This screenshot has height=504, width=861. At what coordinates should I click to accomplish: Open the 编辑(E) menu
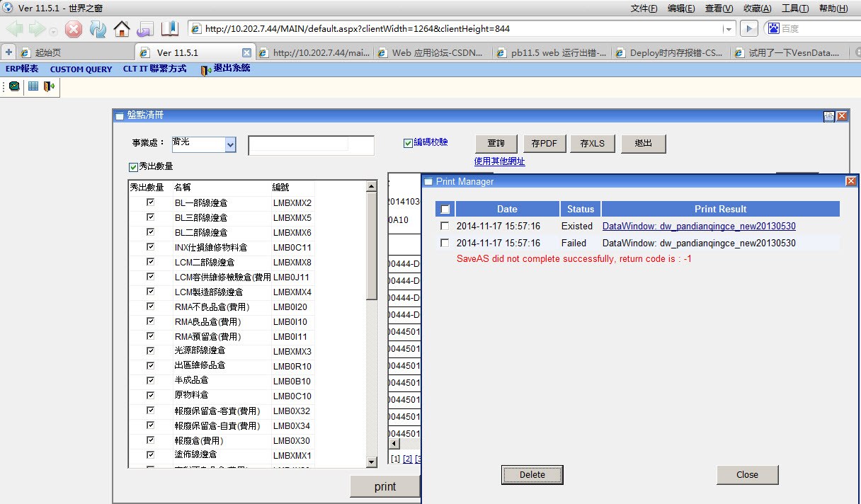681,8
